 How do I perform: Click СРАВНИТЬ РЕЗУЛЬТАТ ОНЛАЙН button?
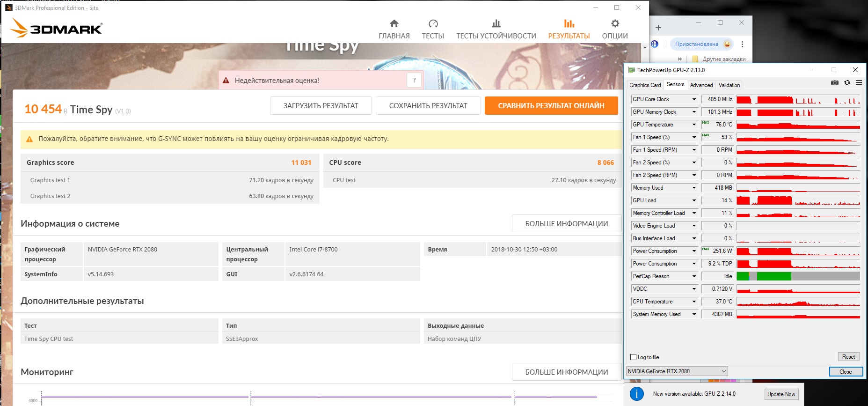click(x=551, y=106)
